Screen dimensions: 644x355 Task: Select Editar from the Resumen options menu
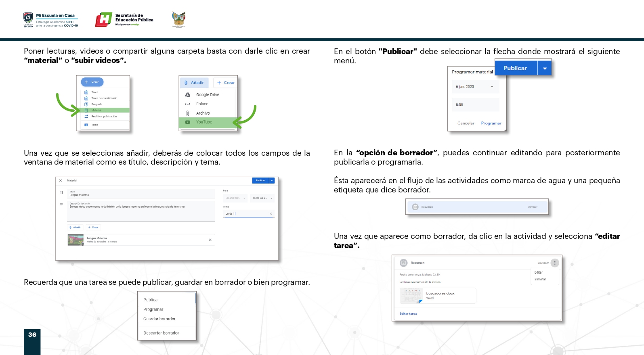click(x=539, y=273)
